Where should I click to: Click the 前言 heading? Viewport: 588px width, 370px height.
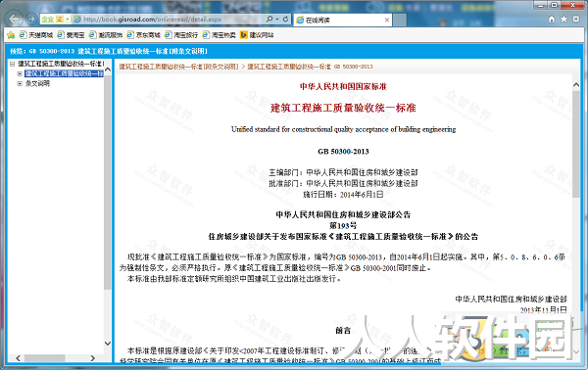coord(343,330)
